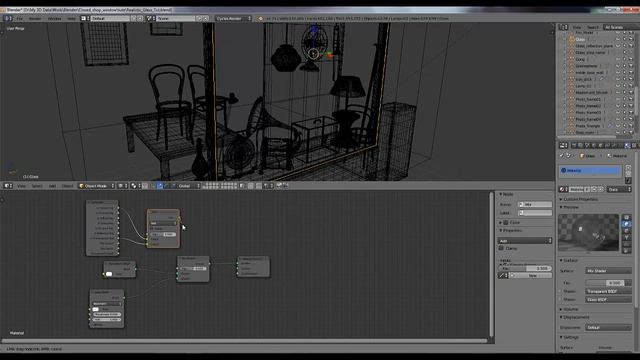640x360 pixels.
Task: Click remove material slot button
Action: [628, 173]
